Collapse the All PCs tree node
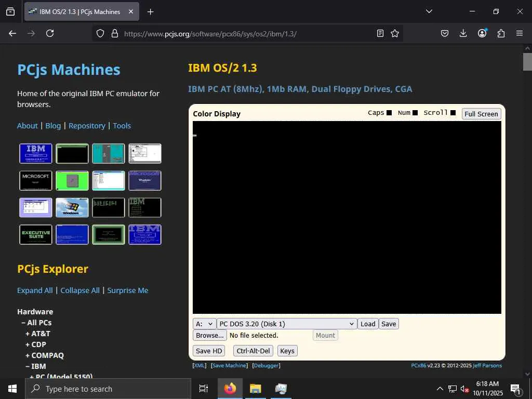 pos(37,323)
